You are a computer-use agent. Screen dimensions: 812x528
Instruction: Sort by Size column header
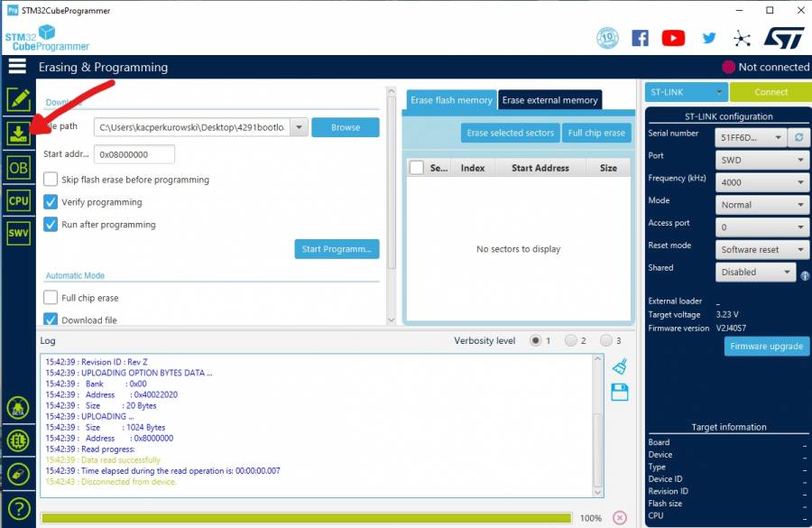[x=608, y=168]
